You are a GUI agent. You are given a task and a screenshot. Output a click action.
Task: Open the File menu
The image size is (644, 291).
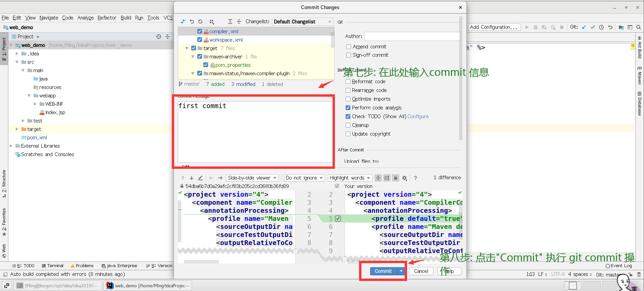[x=5, y=18]
